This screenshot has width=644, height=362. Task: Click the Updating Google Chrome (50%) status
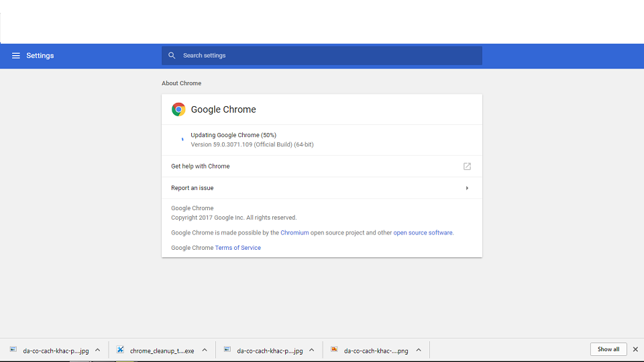point(233,135)
